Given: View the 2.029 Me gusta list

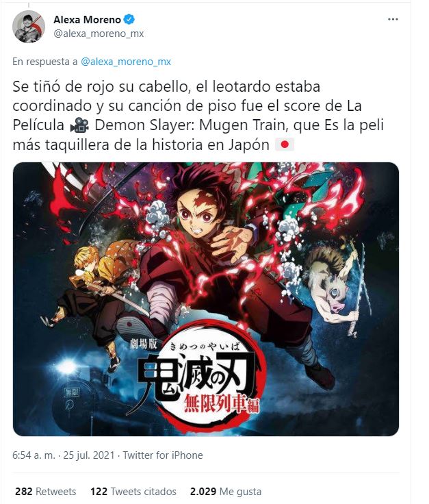Looking at the screenshot, I should pyautogui.click(x=226, y=492).
